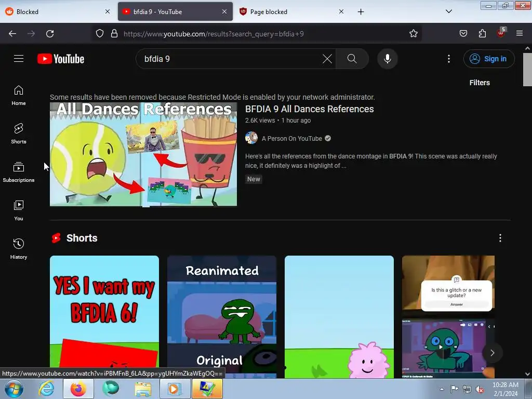Open the YouTube guide hamburger menu
The height and width of the screenshot is (399, 532).
tap(19, 59)
